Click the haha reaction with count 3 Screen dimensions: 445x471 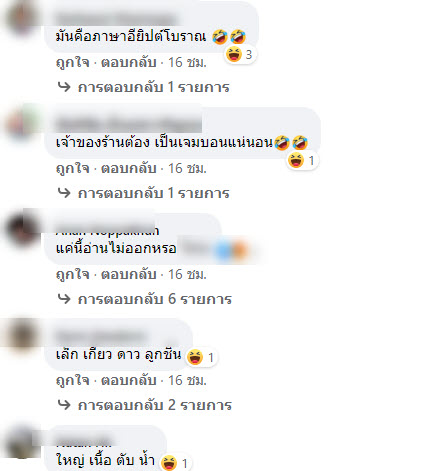click(x=240, y=54)
